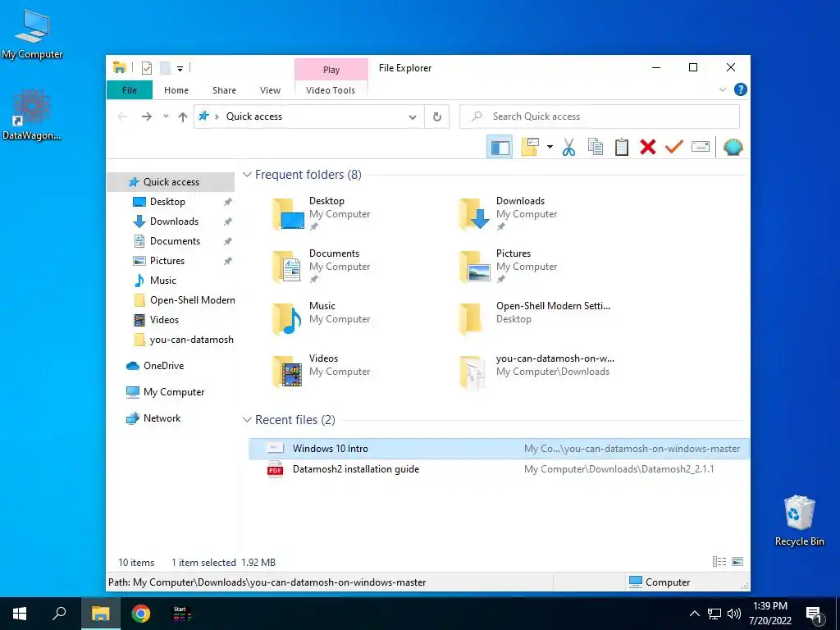
Task: Select the Windows 10 Intro recent file
Action: point(499,449)
